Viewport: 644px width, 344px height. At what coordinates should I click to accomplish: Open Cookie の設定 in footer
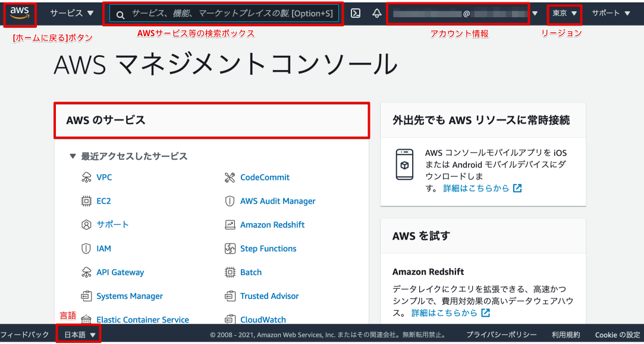(x=617, y=334)
